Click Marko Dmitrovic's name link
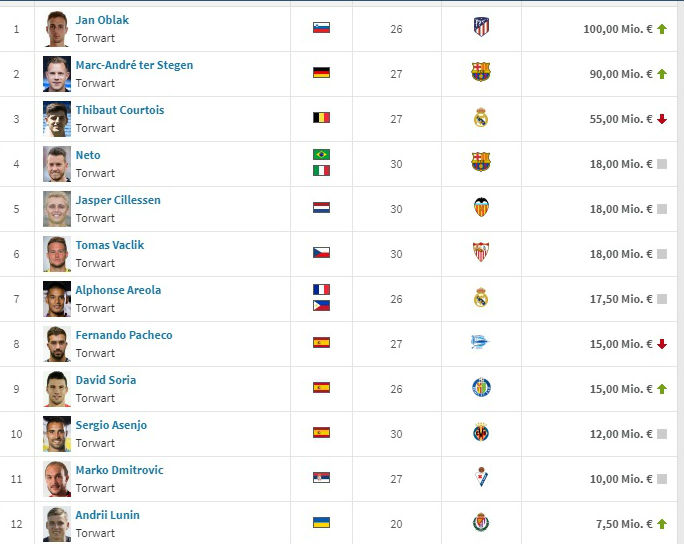Viewport: 684px width, 544px height. [x=119, y=470]
